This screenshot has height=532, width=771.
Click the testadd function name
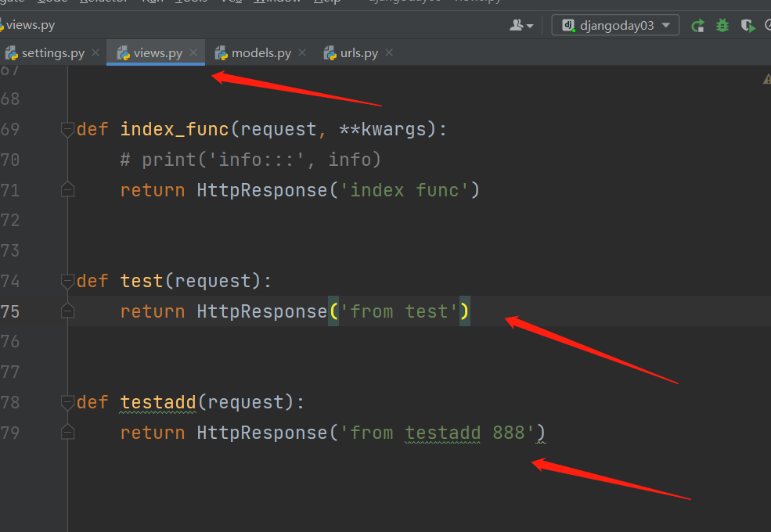click(x=158, y=402)
